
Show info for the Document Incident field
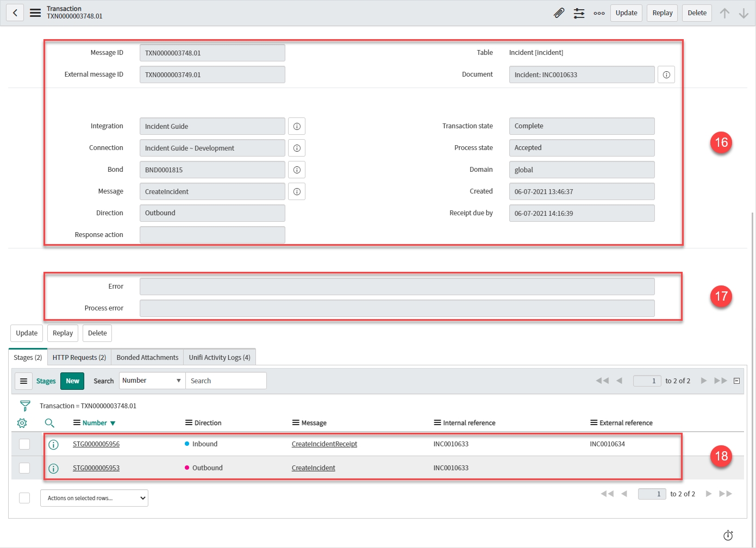(666, 75)
